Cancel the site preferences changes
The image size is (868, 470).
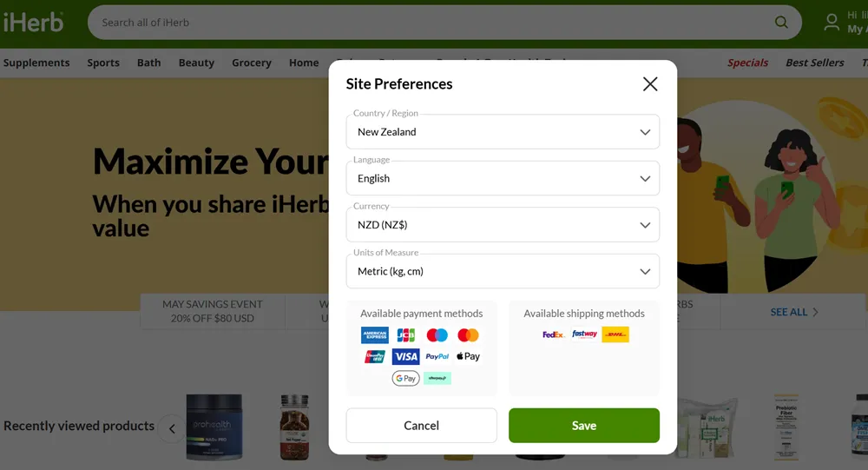pos(421,426)
